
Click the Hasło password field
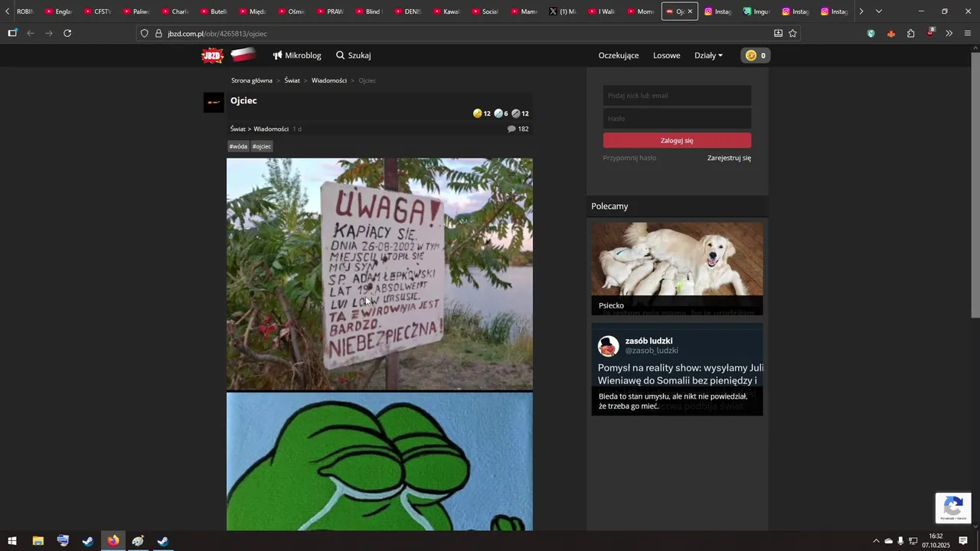coord(677,119)
